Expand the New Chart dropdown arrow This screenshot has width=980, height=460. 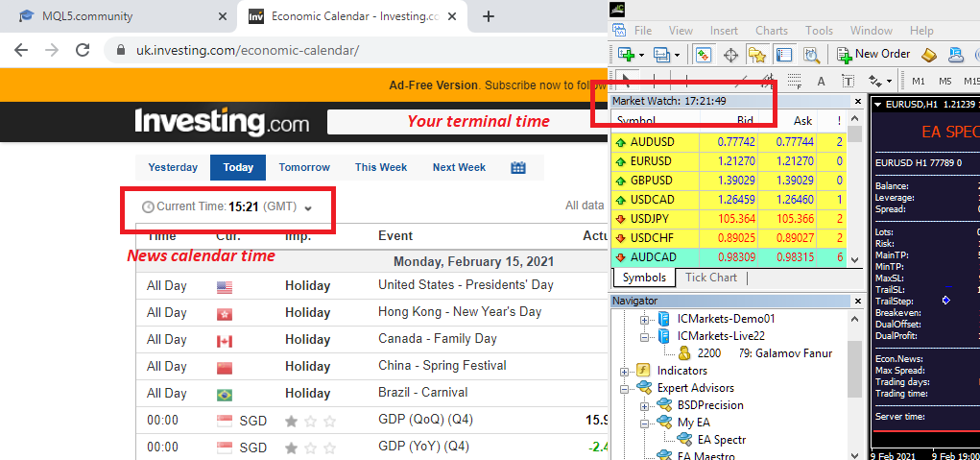642,56
